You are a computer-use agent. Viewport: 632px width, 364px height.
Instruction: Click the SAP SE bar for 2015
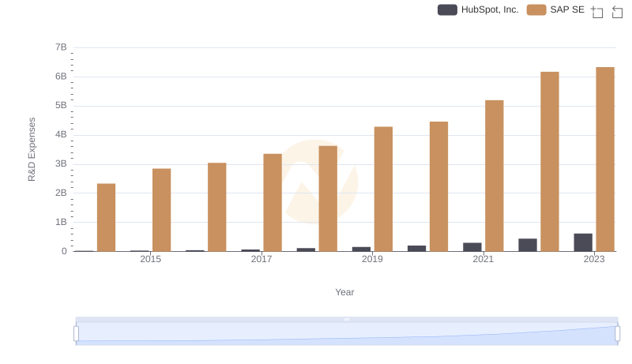pyautogui.click(x=162, y=210)
